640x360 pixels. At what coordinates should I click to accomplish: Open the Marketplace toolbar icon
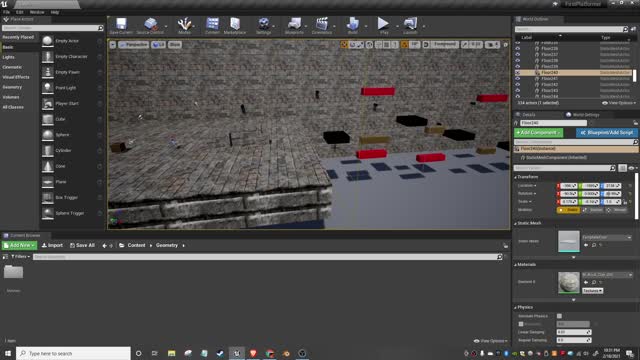tap(235, 26)
